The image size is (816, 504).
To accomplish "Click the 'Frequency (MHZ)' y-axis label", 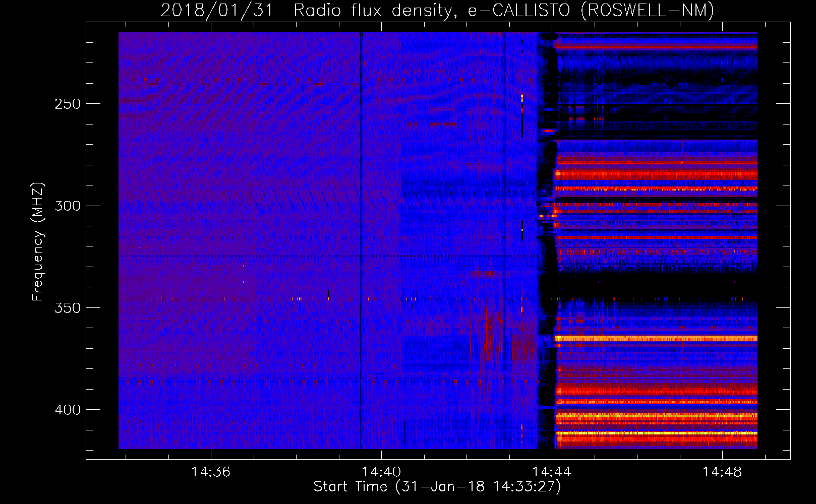I will 38,242.
